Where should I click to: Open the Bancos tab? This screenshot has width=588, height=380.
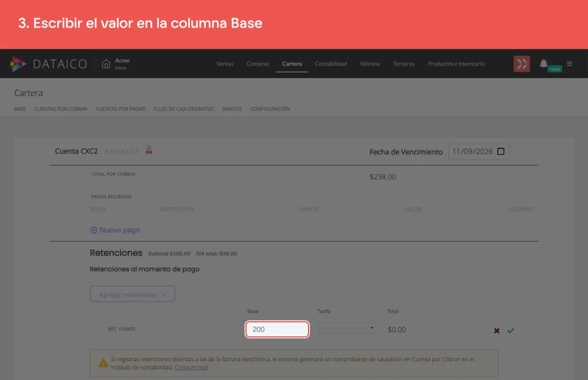click(x=232, y=109)
